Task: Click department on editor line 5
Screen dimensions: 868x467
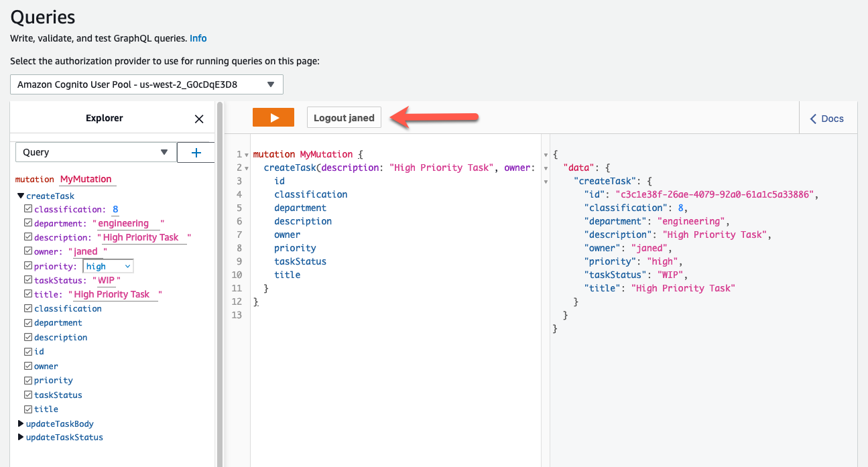Action: [300, 208]
